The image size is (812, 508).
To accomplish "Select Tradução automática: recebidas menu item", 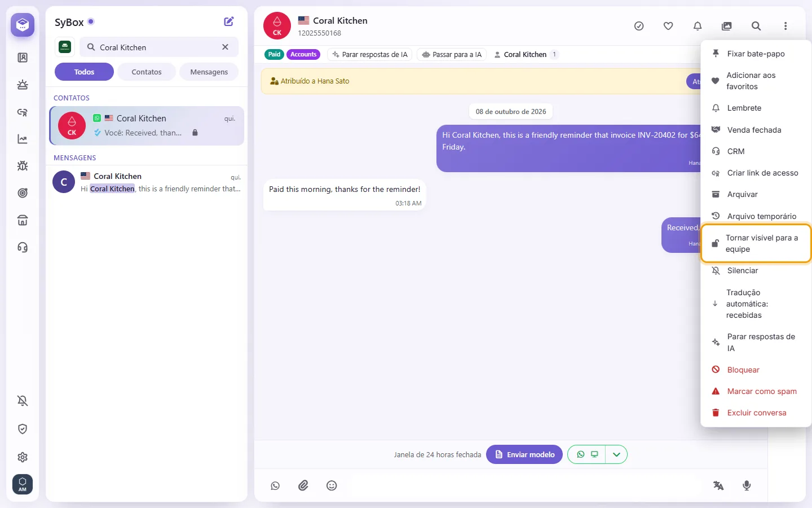I will click(x=756, y=304).
